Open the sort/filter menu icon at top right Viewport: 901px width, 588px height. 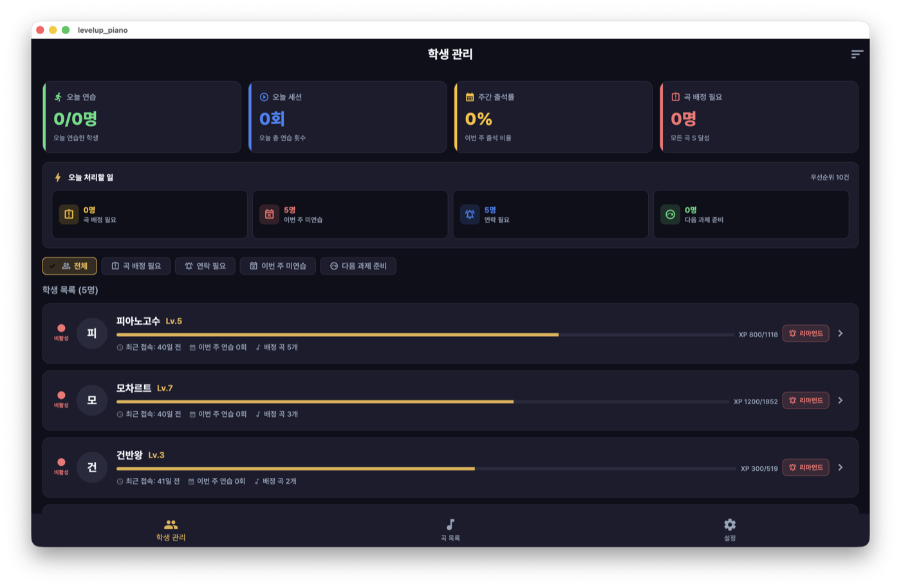857,55
